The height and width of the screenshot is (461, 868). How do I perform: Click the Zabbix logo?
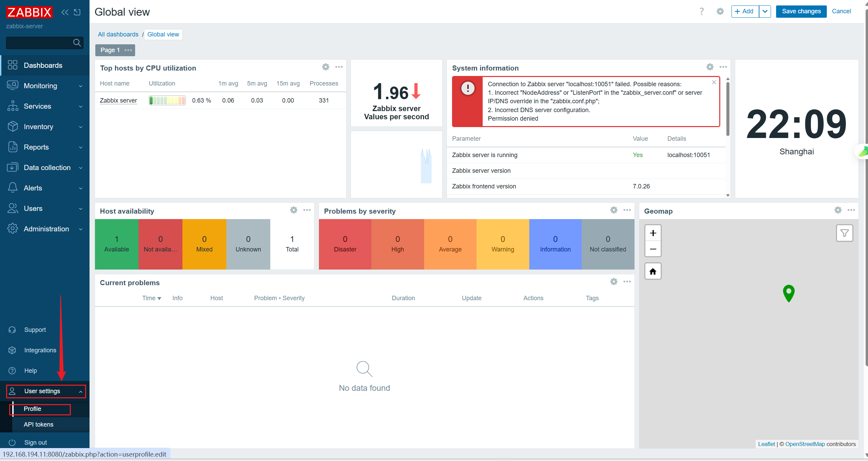tap(29, 12)
